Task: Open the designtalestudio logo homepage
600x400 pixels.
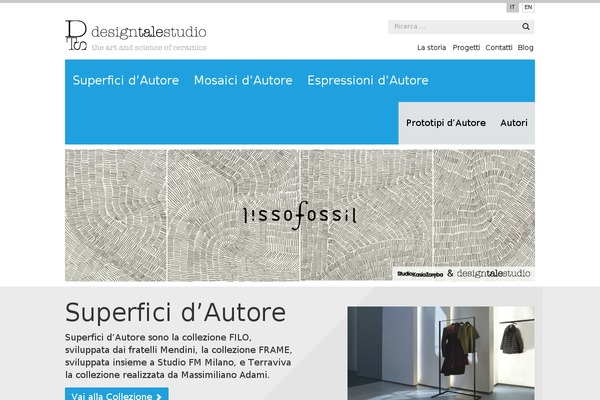Action: [x=136, y=35]
